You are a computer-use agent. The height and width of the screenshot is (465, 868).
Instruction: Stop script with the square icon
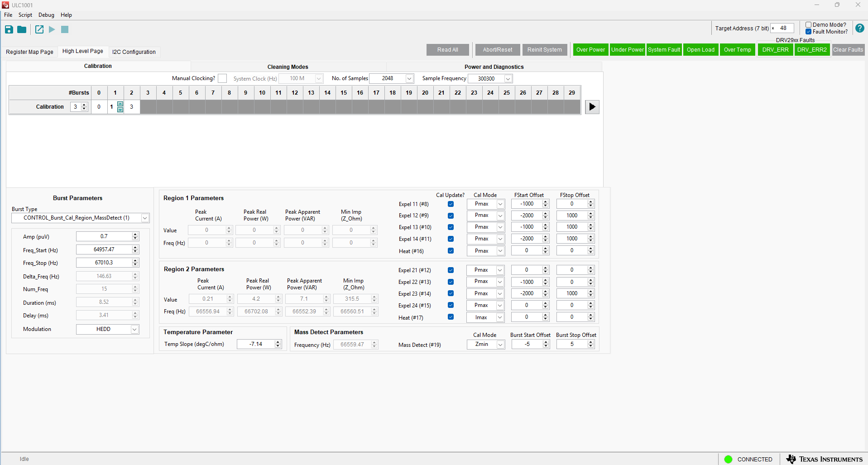click(x=65, y=29)
